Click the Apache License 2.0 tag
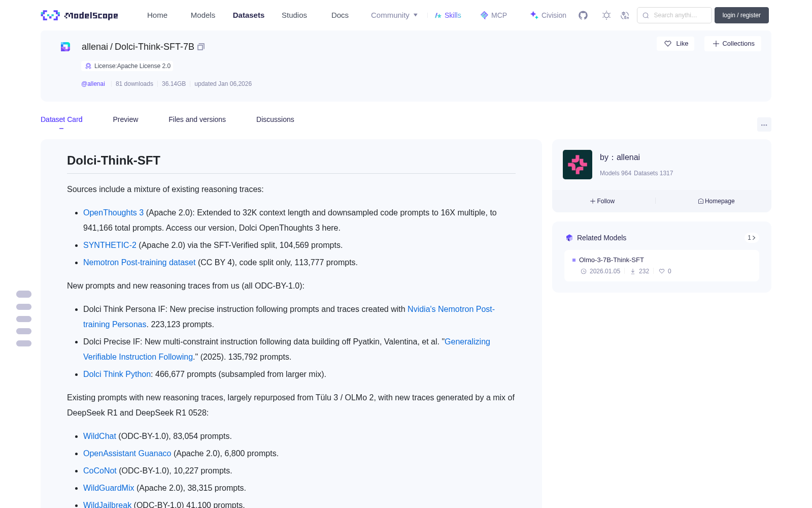 (x=127, y=66)
